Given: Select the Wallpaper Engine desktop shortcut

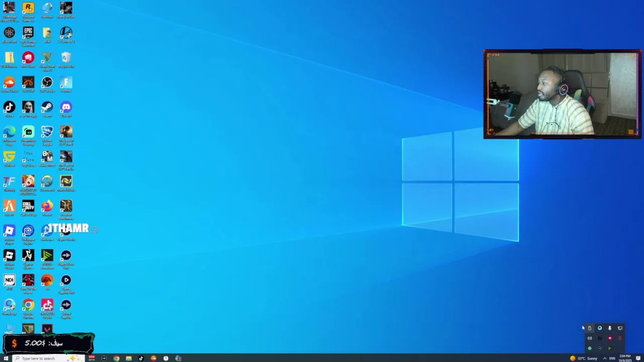Looking at the screenshot, I should 28,234.
